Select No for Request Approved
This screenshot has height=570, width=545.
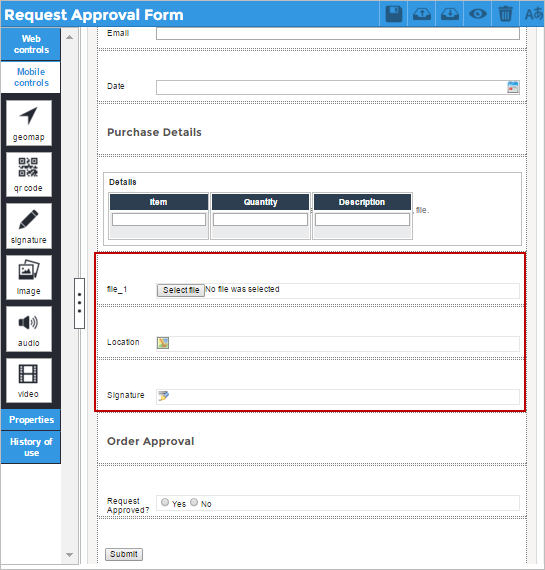click(194, 502)
